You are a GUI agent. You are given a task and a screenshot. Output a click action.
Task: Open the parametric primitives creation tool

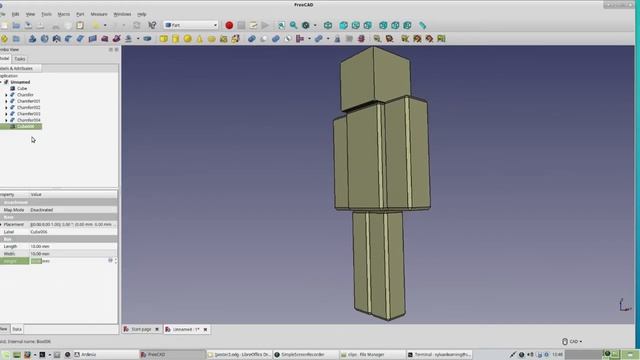pyautogui.click(x=223, y=39)
